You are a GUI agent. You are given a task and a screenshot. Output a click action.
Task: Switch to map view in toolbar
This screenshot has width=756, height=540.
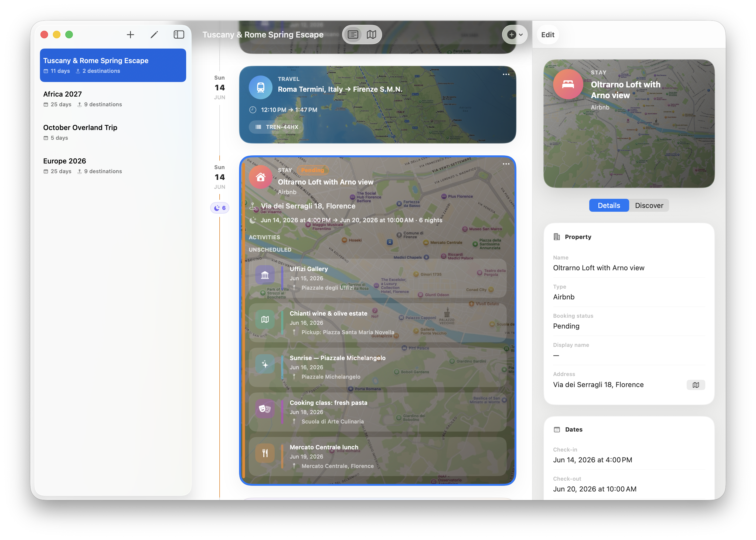point(372,35)
